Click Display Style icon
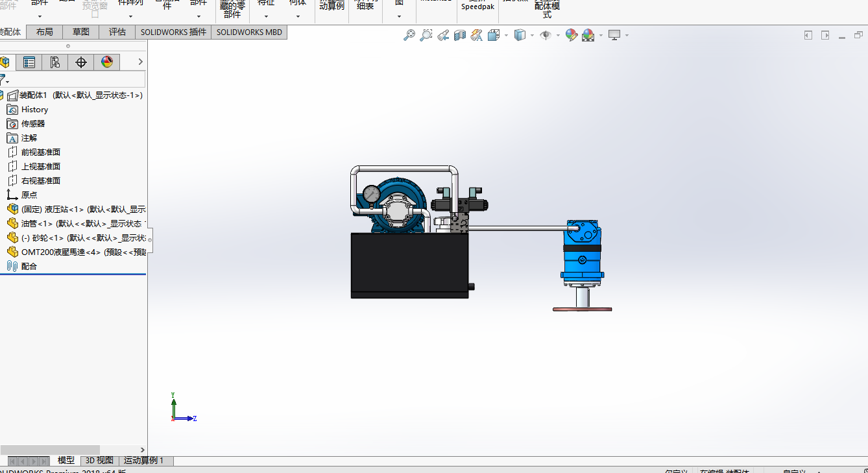 tap(520, 35)
